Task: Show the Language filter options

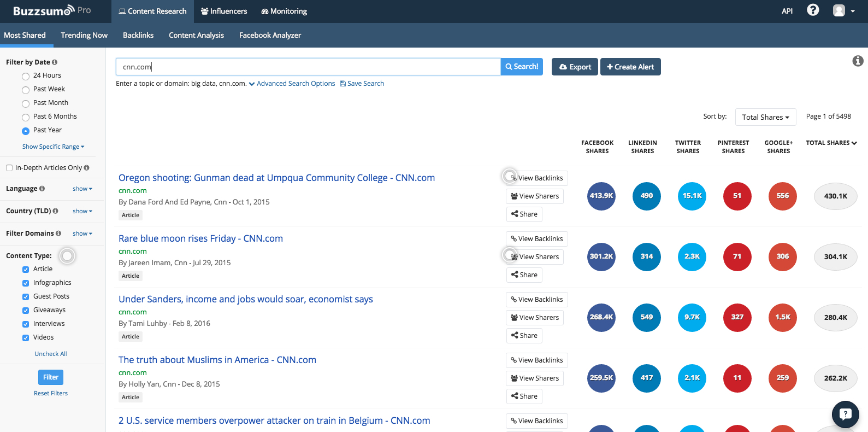Action: tap(82, 189)
